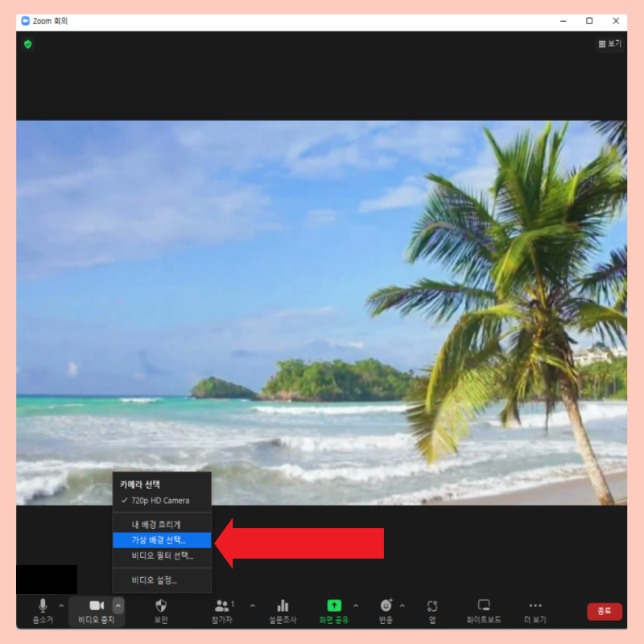Choose 비디오 필터 선택... menu entry

pos(162,555)
